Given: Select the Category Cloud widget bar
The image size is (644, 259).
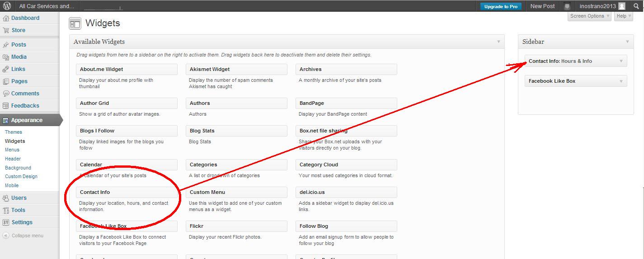Looking at the screenshot, I should pos(346,165).
